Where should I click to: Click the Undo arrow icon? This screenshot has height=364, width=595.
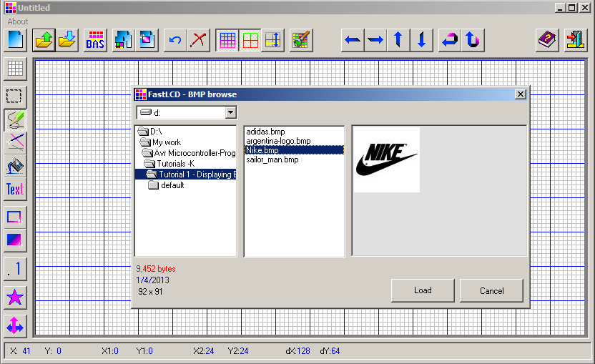pyautogui.click(x=175, y=40)
